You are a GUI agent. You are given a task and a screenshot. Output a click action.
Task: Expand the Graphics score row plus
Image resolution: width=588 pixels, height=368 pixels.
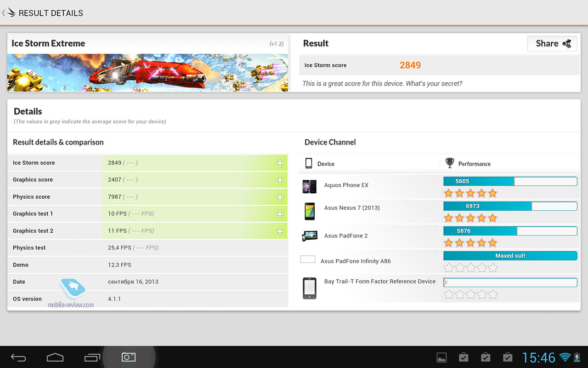pyautogui.click(x=280, y=180)
